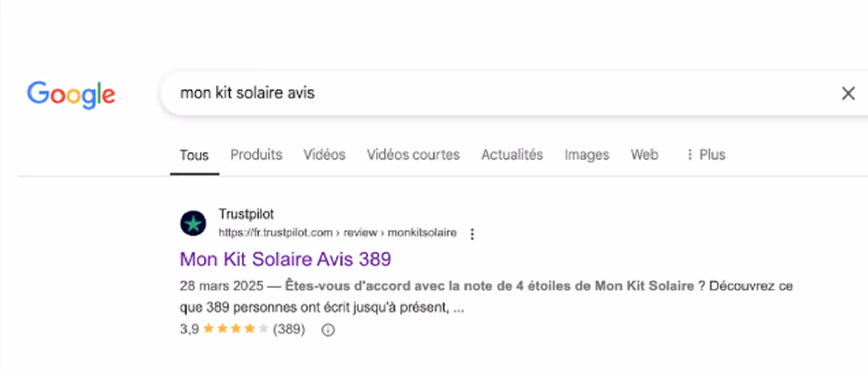Switch to the Actualités tab

click(512, 154)
